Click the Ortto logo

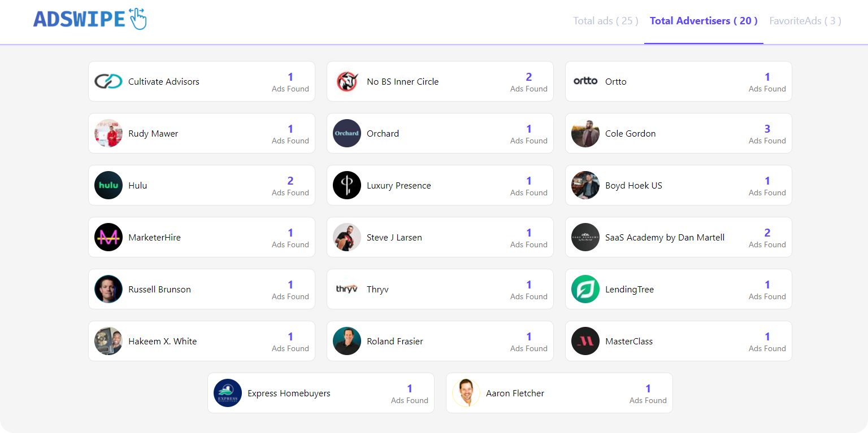pos(585,81)
